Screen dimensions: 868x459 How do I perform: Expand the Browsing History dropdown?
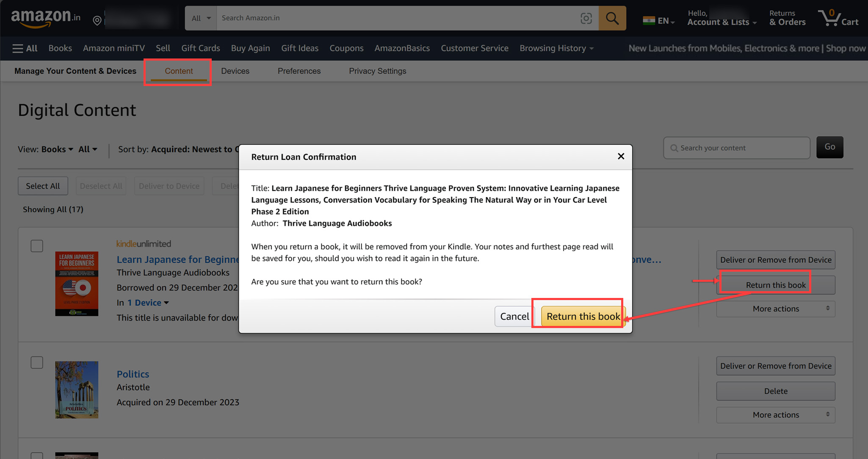click(557, 48)
